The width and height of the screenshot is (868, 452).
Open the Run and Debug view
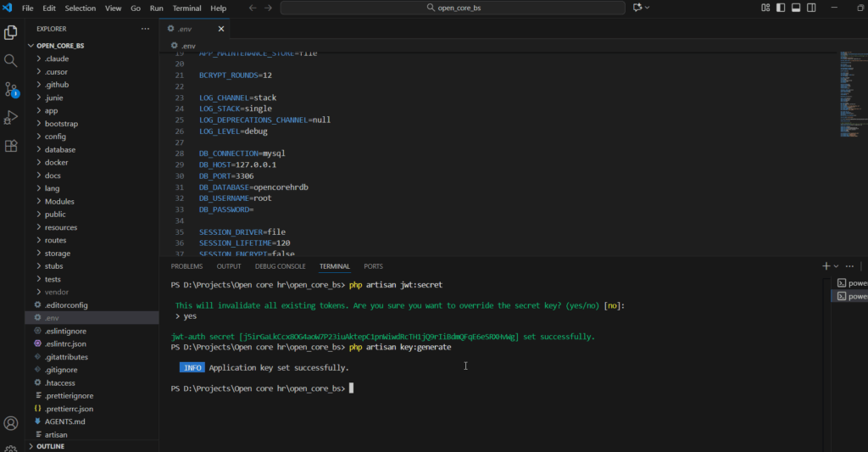pos(11,117)
